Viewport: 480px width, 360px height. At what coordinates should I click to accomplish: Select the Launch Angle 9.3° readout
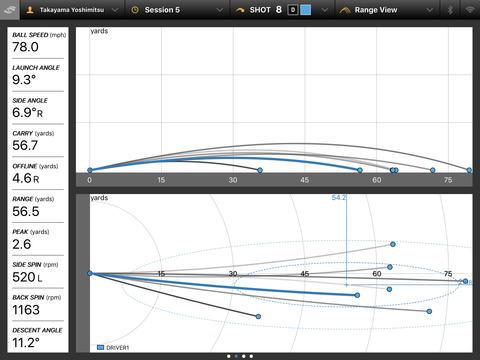pyautogui.click(x=38, y=75)
